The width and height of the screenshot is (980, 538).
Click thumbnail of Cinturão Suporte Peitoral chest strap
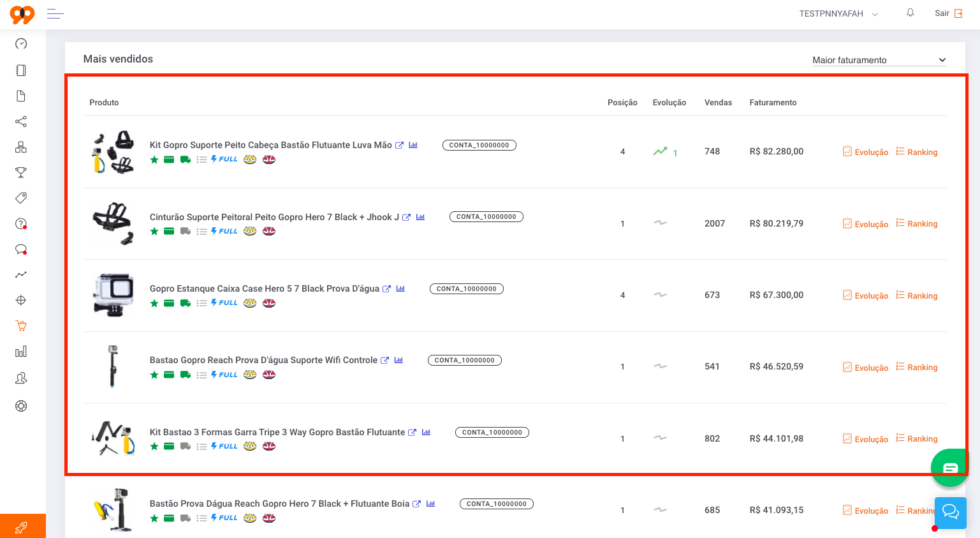pyautogui.click(x=113, y=223)
